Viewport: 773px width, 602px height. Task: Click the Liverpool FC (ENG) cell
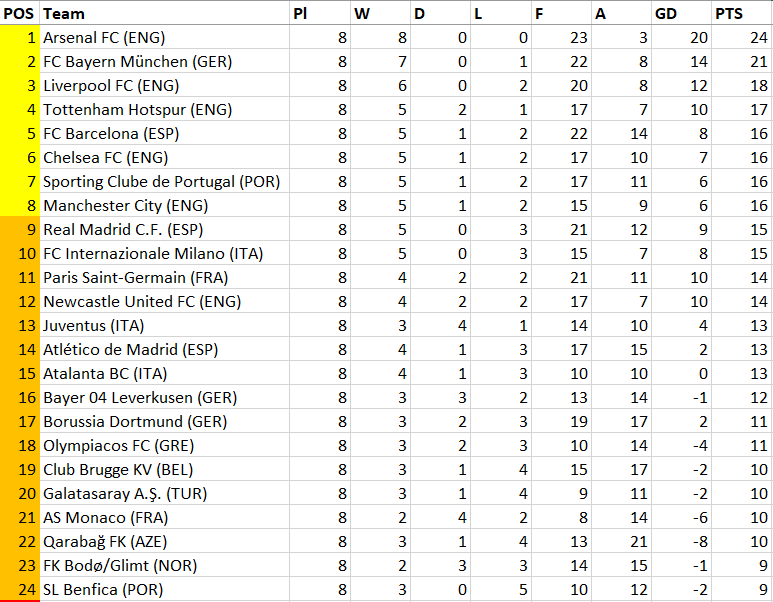click(x=165, y=85)
